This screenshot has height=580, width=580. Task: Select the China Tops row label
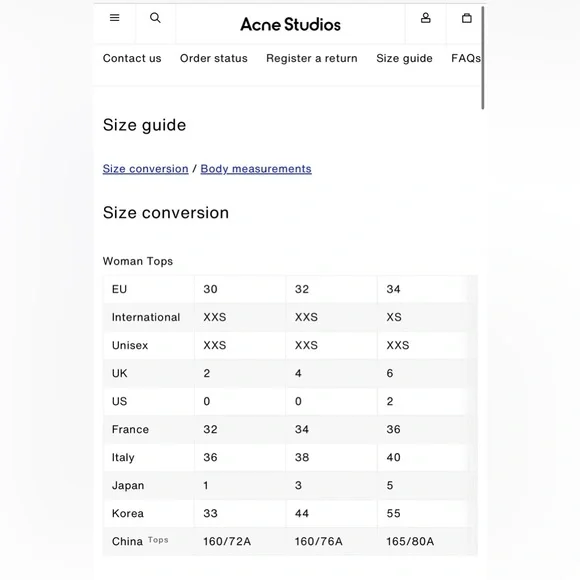pos(140,541)
